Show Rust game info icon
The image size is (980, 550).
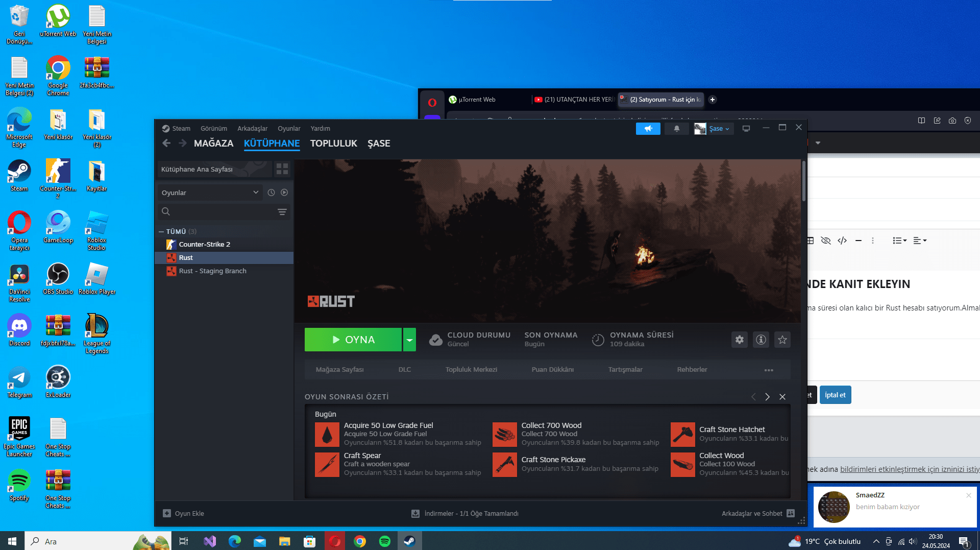point(761,340)
